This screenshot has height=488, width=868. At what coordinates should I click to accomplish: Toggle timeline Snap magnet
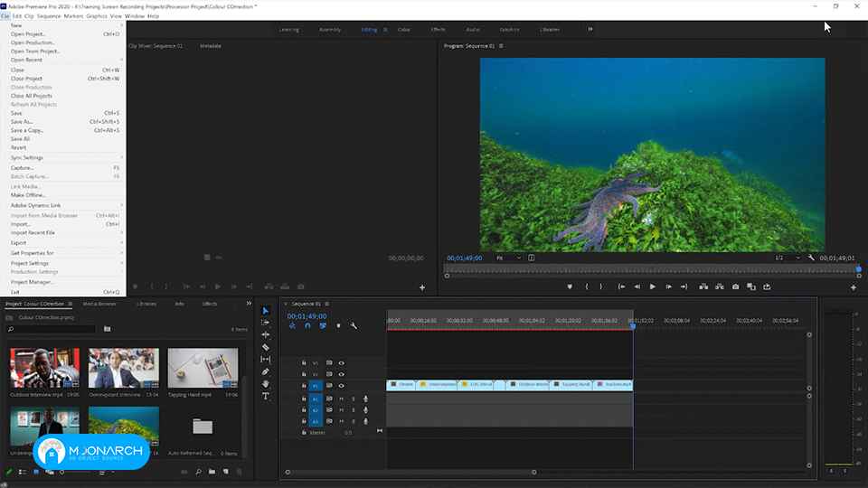pyautogui.click(x=307, y=326)
